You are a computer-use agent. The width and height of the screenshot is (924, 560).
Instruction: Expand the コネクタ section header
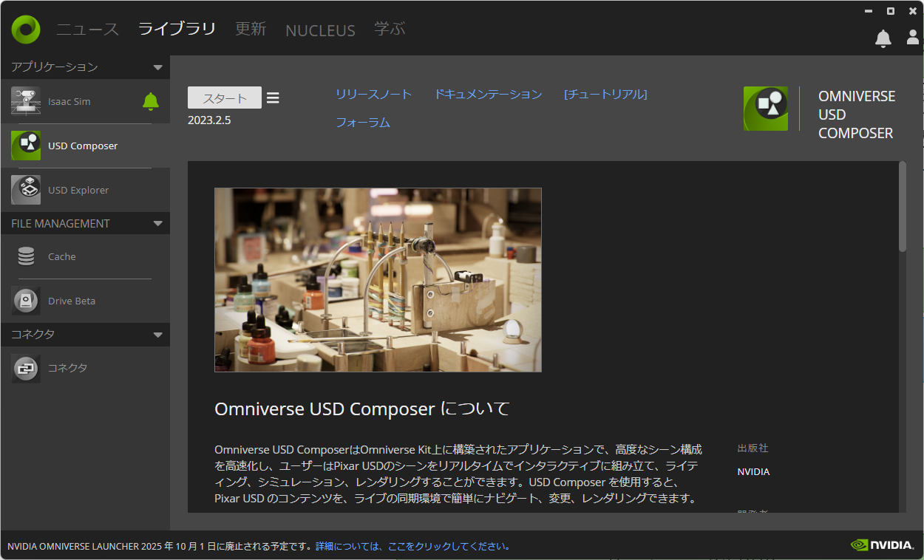[157, 335]
